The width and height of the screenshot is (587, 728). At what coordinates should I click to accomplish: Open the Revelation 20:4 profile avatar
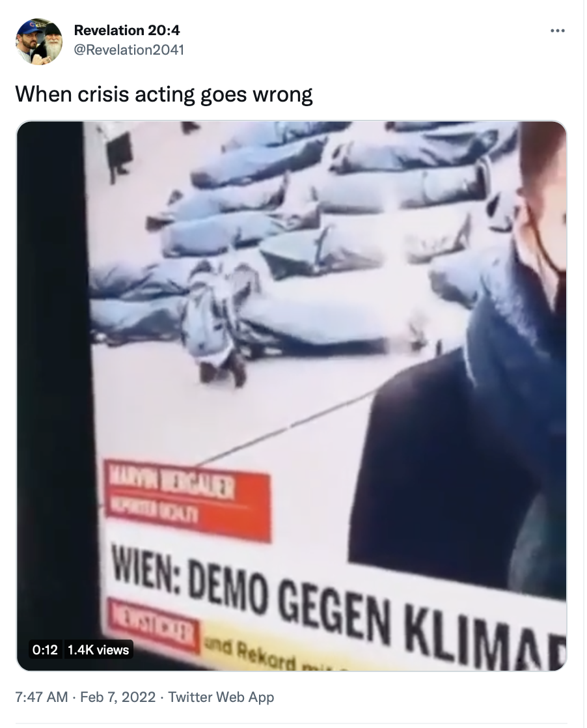pyautogui.click(x=39, y=42)
